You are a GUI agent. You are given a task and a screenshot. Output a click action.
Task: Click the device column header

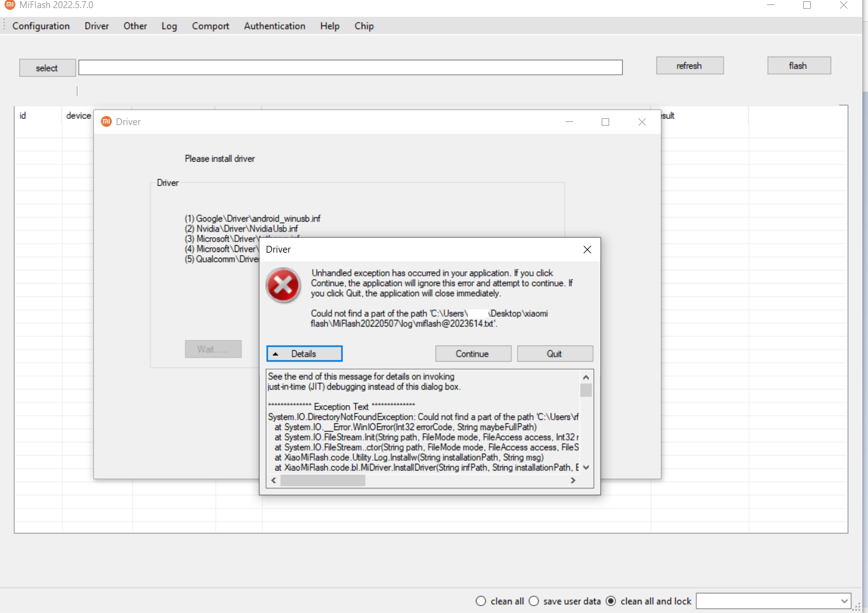(78, 115)
